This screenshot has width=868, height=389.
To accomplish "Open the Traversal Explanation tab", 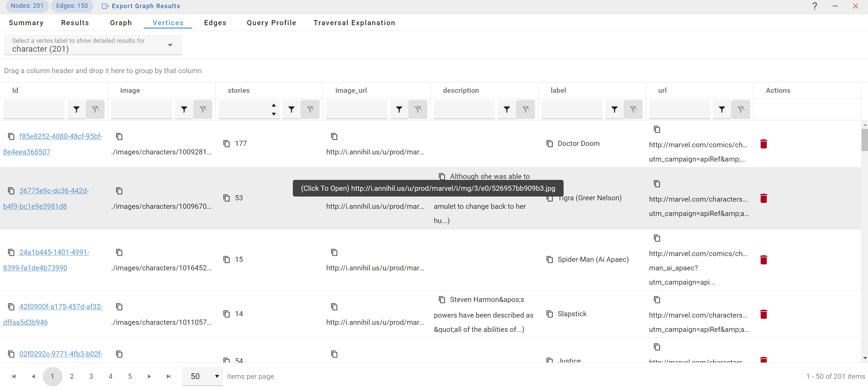I will (x=354, y=23).
